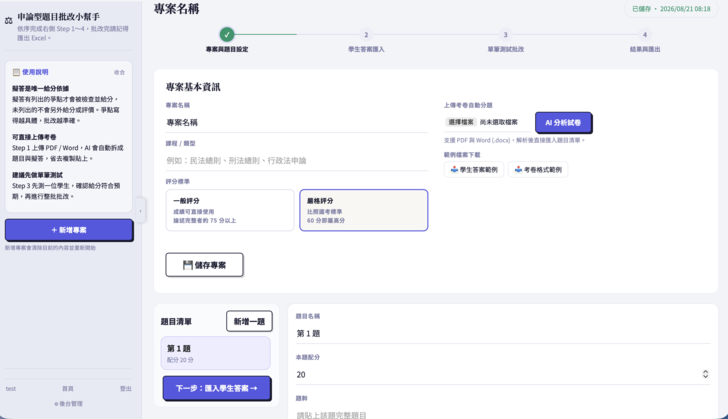This screenshot has width=728, height=419.
Task: Click the 專案名稱 input field
Action: pos(297,123)
